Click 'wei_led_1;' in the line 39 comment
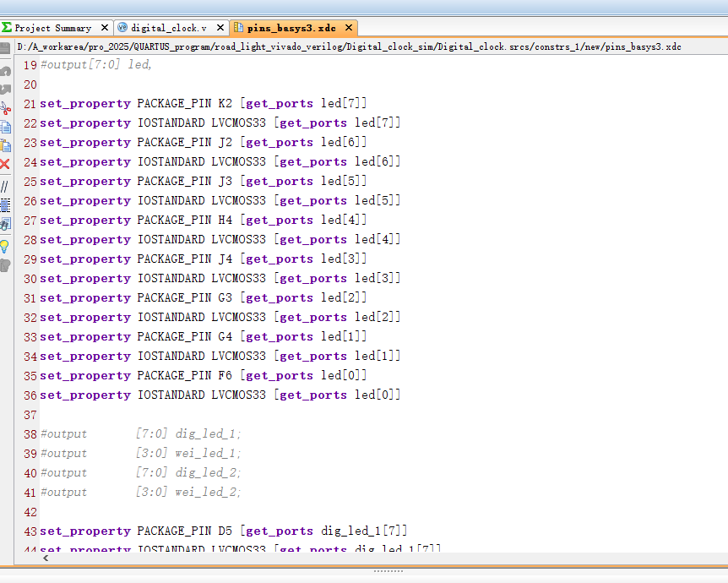 [x=208, y=454]
